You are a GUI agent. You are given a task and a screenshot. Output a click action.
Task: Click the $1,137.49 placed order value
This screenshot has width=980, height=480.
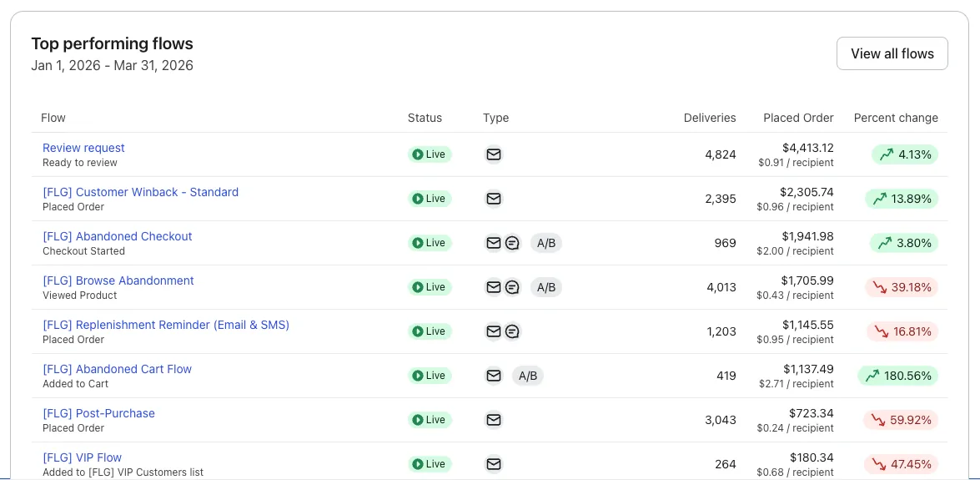pos(808,369)
